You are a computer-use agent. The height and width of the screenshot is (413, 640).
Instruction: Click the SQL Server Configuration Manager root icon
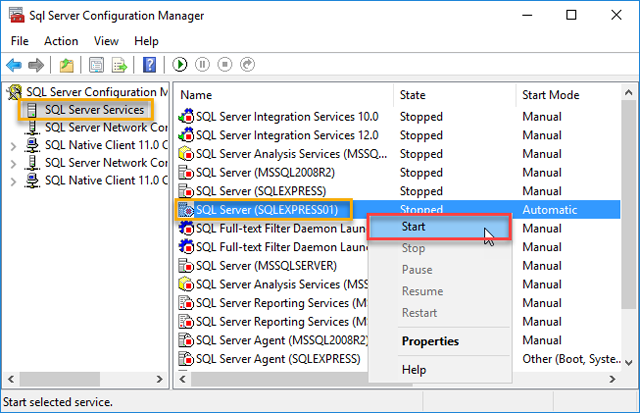pyautogui.click(x=15, y=92)
